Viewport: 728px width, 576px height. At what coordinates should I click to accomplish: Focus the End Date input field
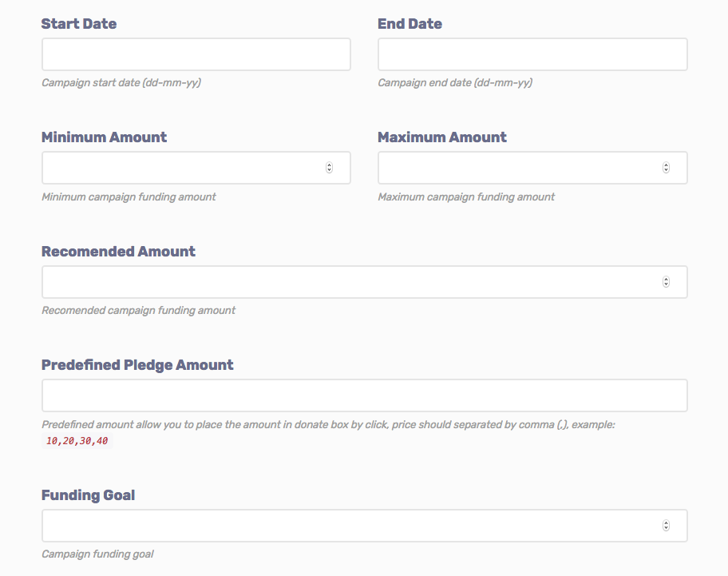[x=532, y=54]
